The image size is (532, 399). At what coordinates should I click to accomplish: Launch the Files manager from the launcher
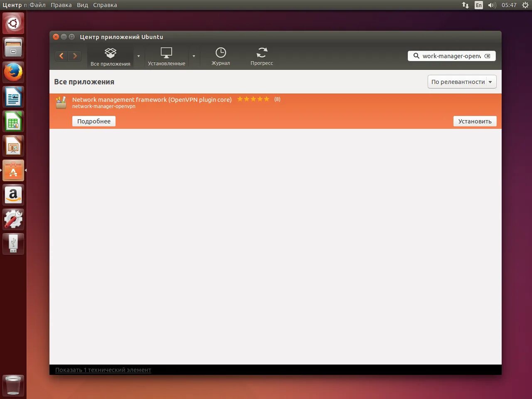pos(13,48)
